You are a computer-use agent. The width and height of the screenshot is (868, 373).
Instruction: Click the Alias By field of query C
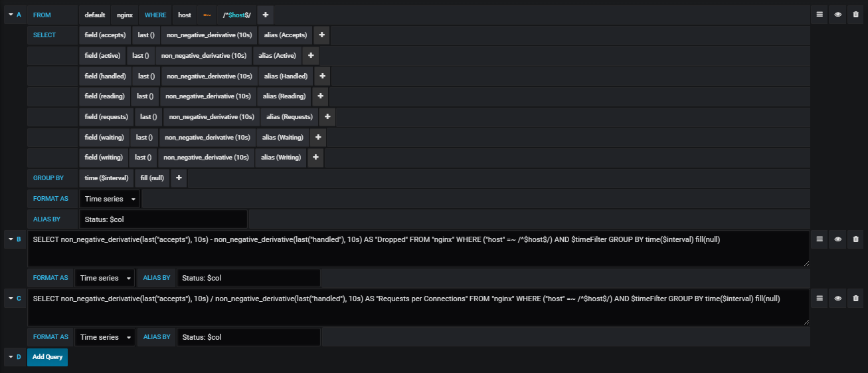point(248,337)
